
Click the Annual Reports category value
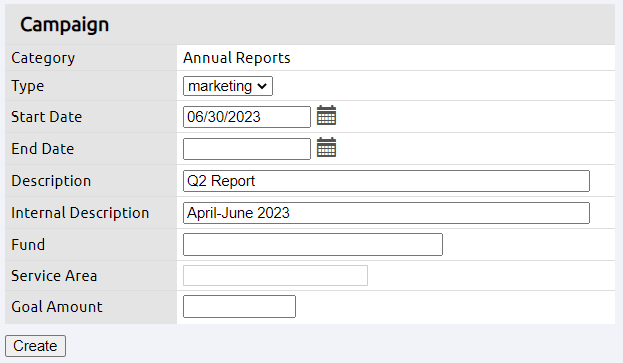pos(236,58)
